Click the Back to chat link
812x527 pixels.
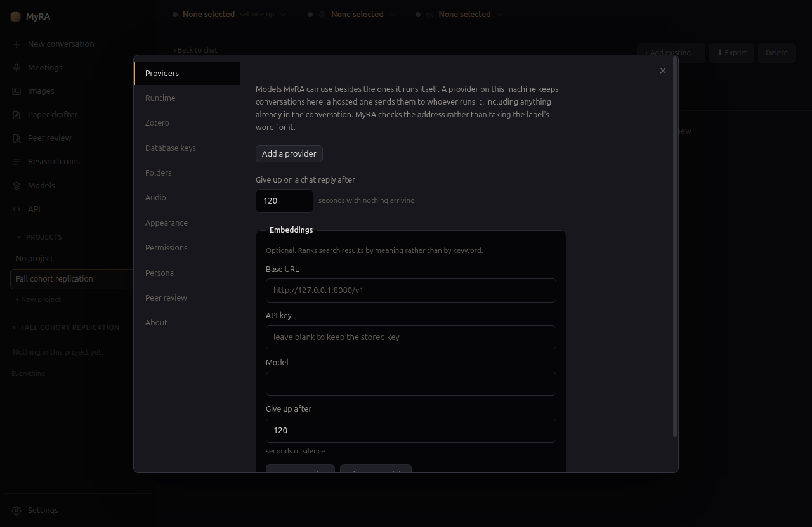(195, 50)
